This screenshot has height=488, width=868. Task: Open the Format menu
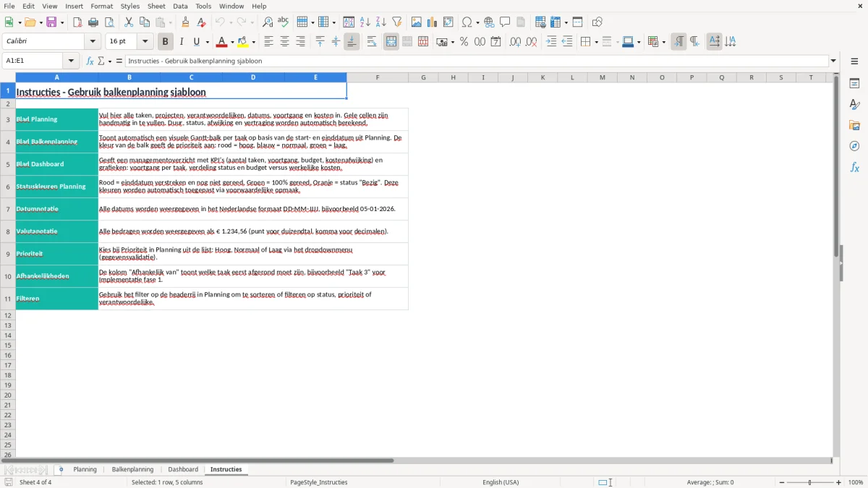[102, 6]
